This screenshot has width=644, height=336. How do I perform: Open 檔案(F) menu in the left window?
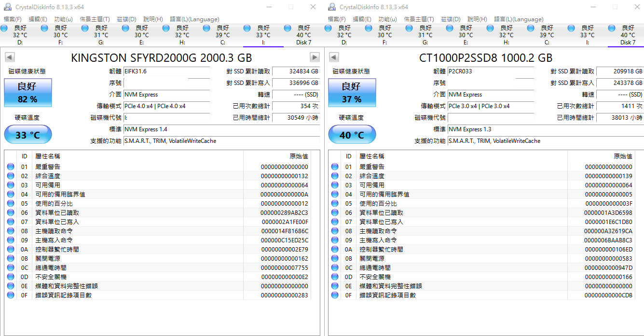click(13, 19)
